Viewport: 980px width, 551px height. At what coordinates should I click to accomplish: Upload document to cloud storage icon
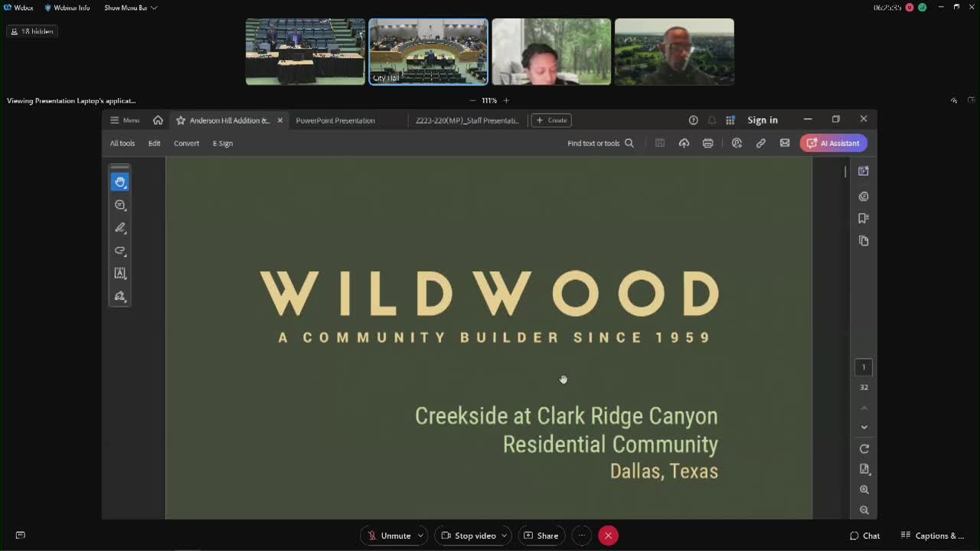click(x=684, y=143)
